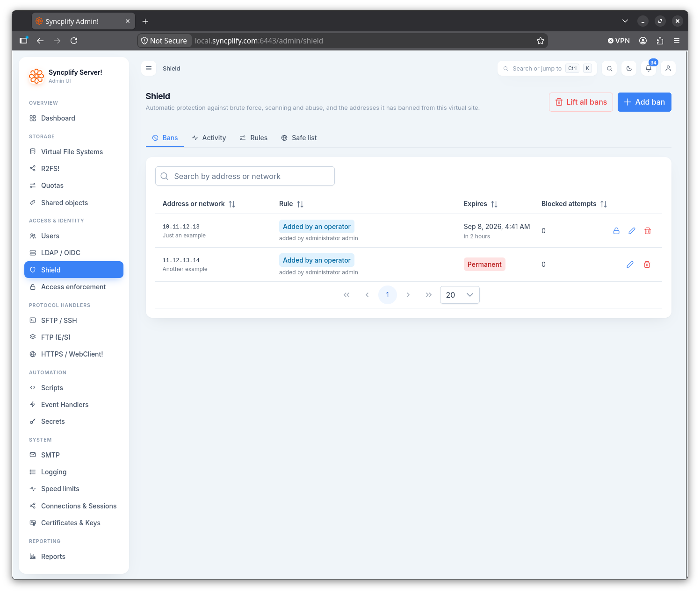Delete the 10.11.12.13 ban entry
Image resolution: width=700 pixels, height=593 pixels.
click(648, 231)
